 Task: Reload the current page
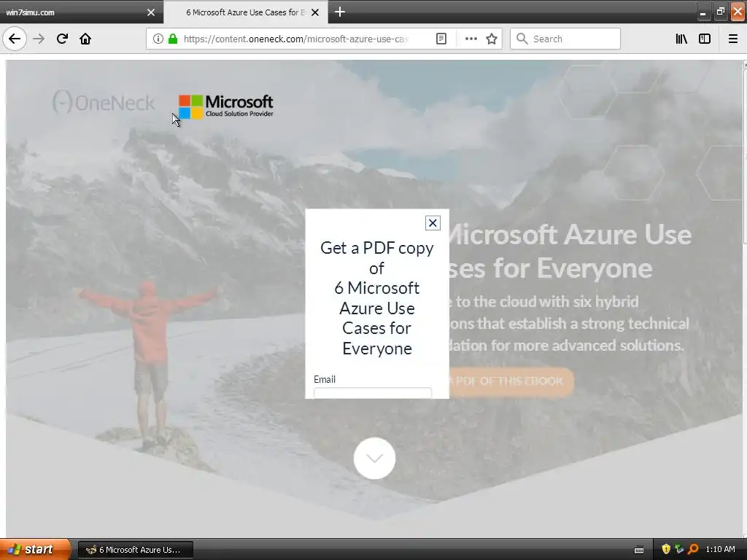point(62,39)
